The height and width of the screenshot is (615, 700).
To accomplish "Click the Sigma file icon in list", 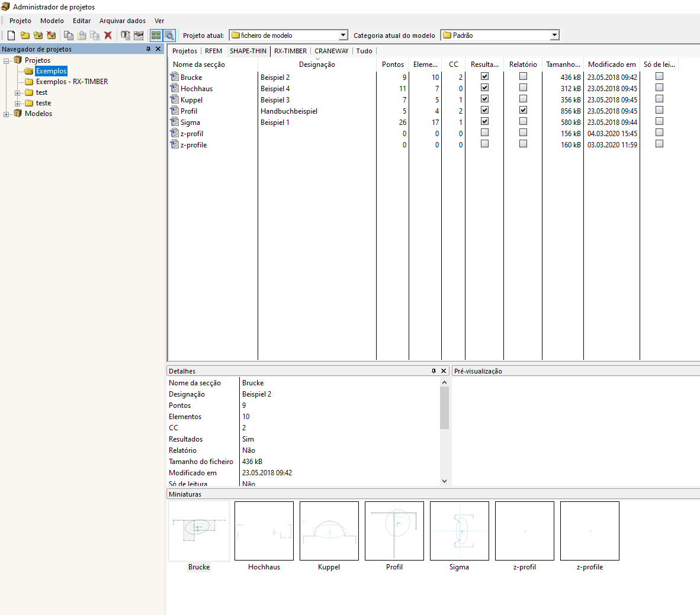I will point(175,122).
